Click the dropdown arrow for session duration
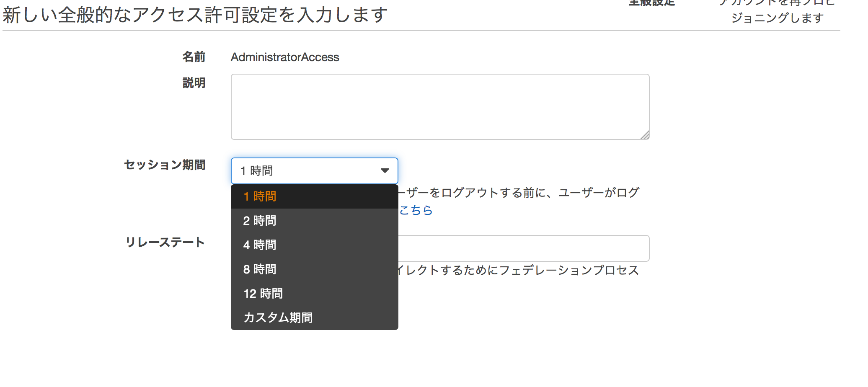 [x=385, y=171]
